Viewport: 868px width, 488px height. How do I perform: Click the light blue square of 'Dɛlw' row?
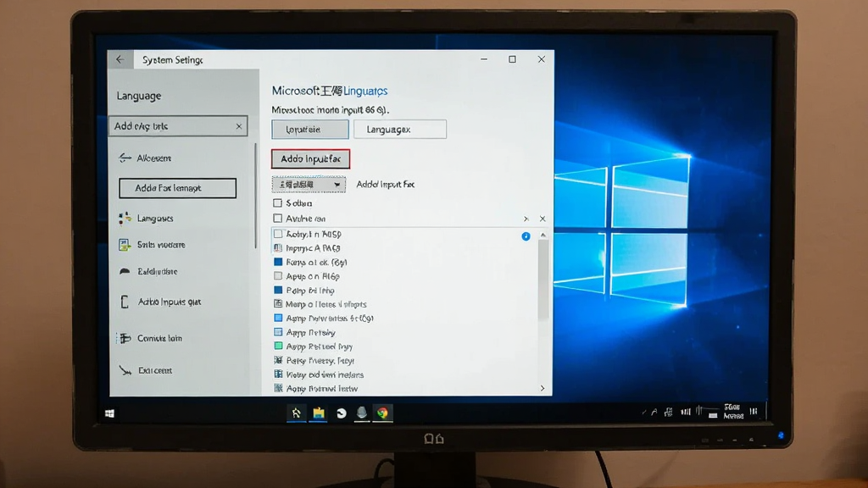tap(278, 318)
